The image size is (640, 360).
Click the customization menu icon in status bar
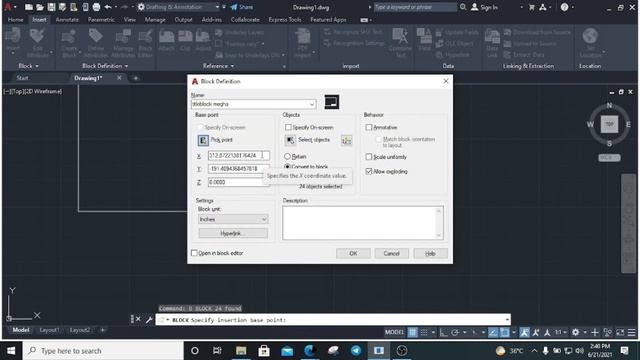coord(631,332)
